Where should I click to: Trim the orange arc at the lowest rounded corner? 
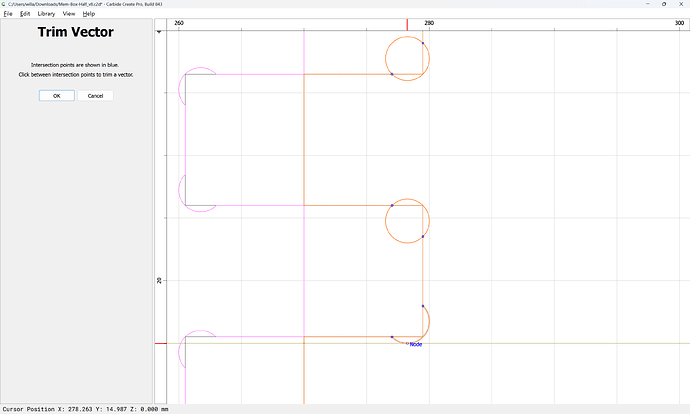pyautogui.click(x=428, y=321)
